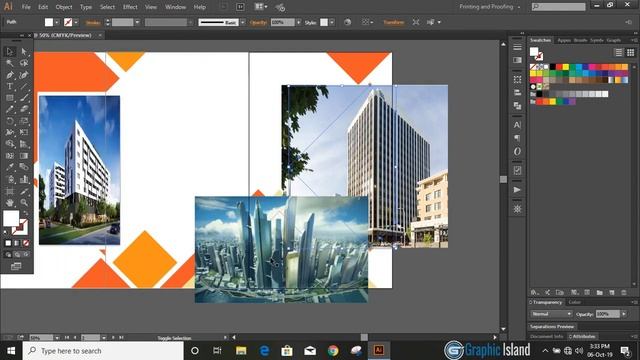The width and height of the screenshot is (640, 360).
Task: Select the Zoom tool
Action: (x=24, y=202)
